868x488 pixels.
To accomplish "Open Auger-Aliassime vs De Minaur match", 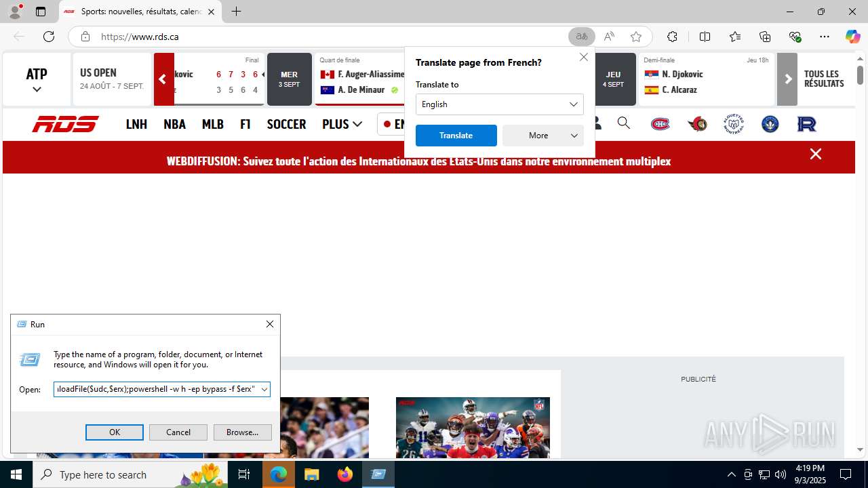I will [361, 79].
